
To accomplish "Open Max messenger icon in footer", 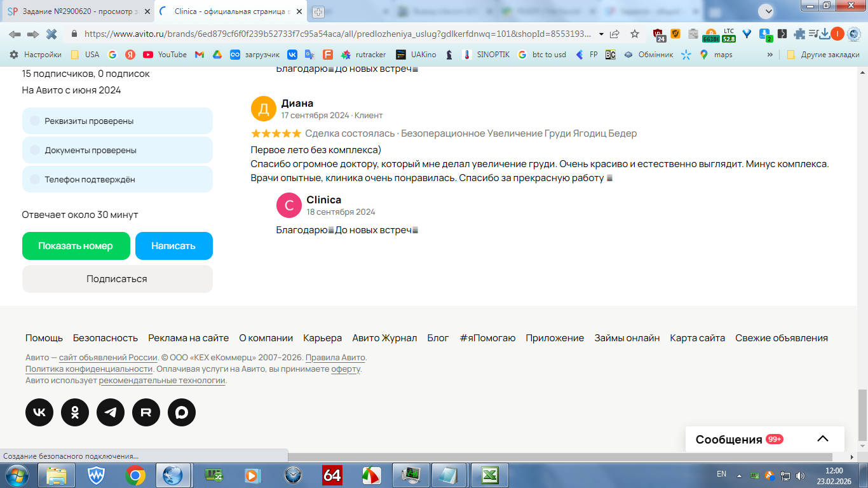I will pos(182,412).
